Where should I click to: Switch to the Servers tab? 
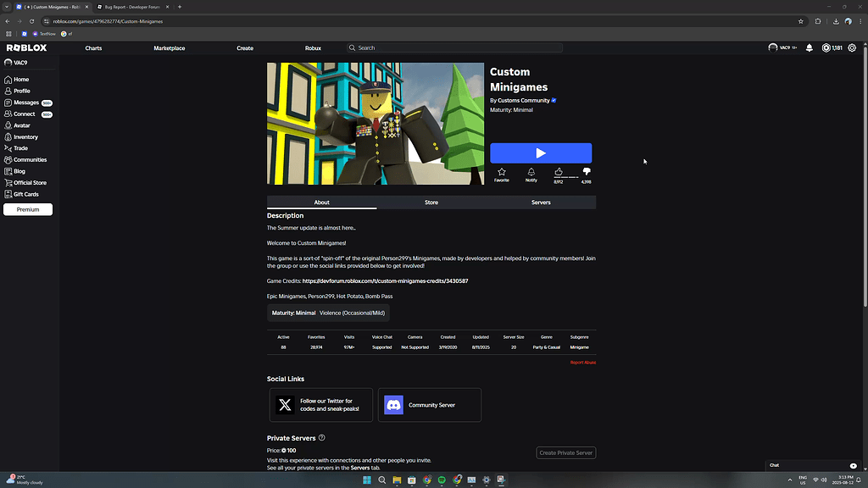(x=541, y=202)
